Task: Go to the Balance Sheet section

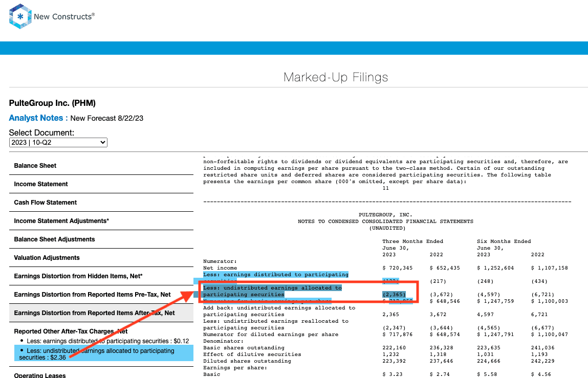Action: coord(101,166)
